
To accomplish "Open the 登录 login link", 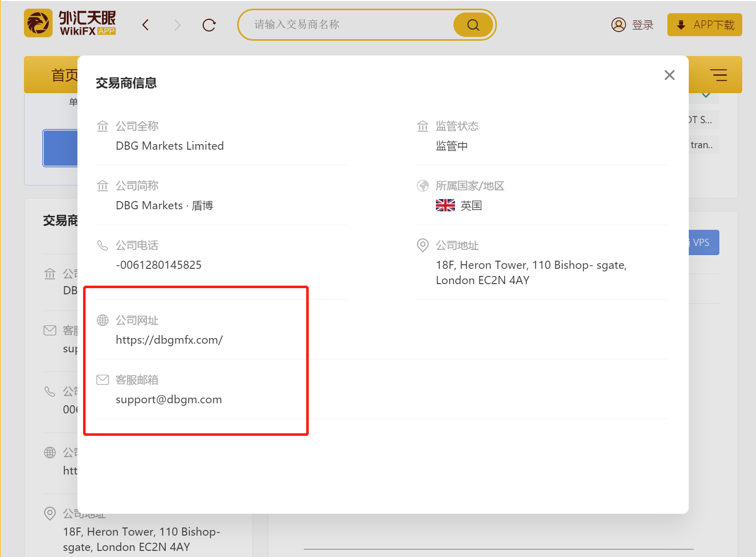I will point(632,25).
